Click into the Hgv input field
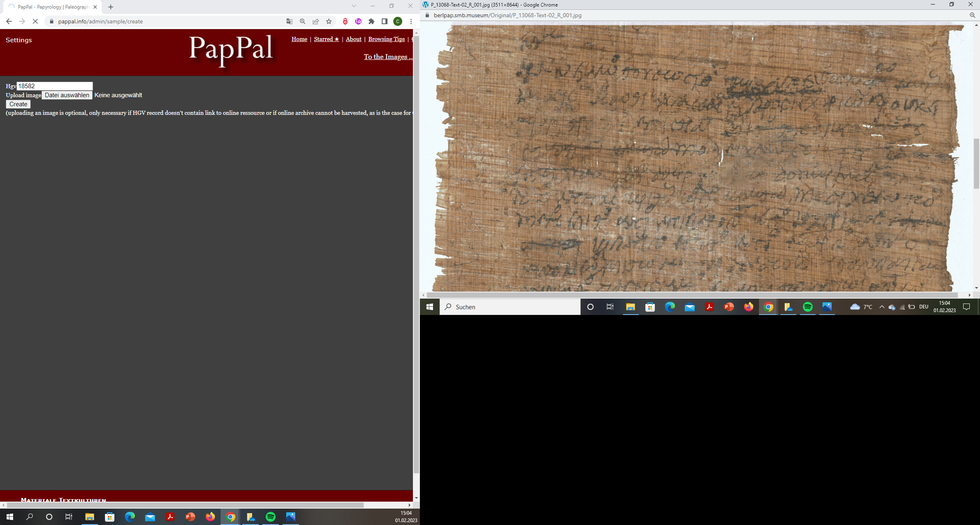This screenshot has height=525, width=980. pyautogui.click(x=55, y=86)
